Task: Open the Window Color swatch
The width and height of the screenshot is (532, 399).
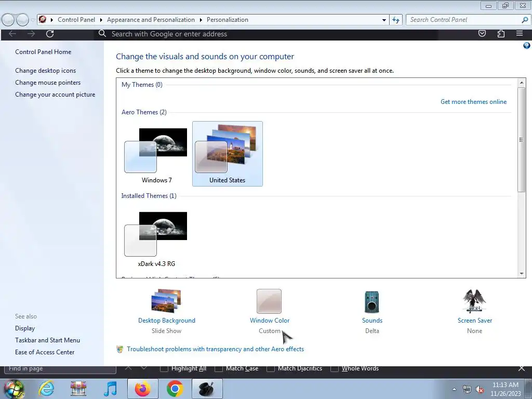Action: (x=269, y=301)
